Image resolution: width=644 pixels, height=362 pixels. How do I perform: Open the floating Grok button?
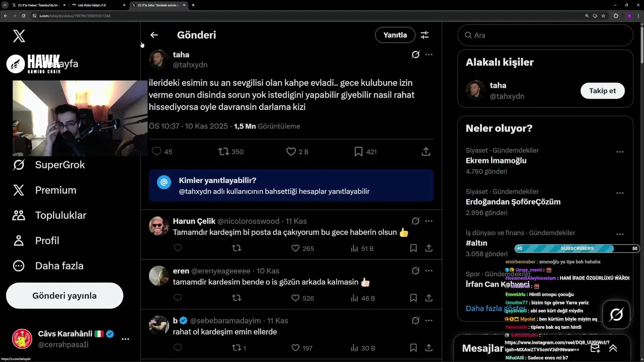point(616,315)
